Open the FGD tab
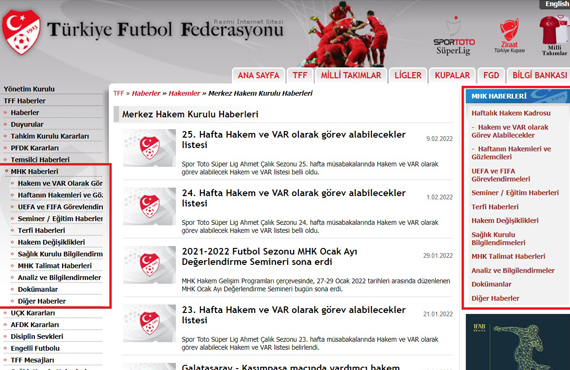The image size is (570, 370). pyautogui.click(x=491, y=75)
